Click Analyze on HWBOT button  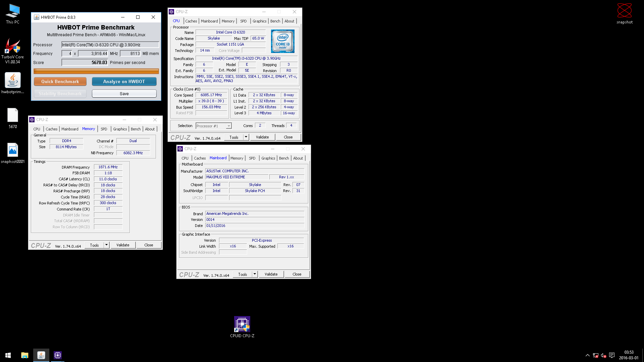coord(124,81)
